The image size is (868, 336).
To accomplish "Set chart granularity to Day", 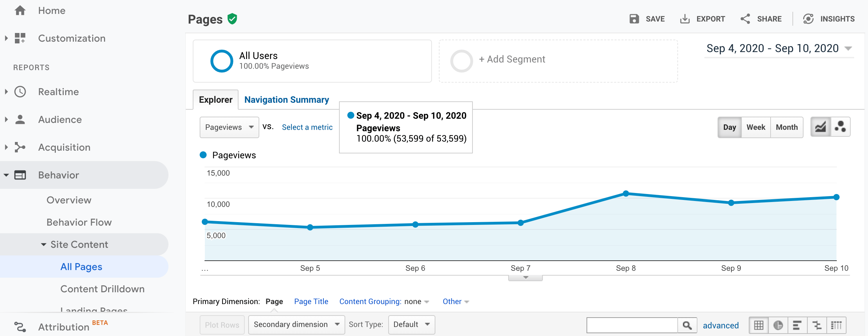I will pyautogui.click(x=730, y=127).
